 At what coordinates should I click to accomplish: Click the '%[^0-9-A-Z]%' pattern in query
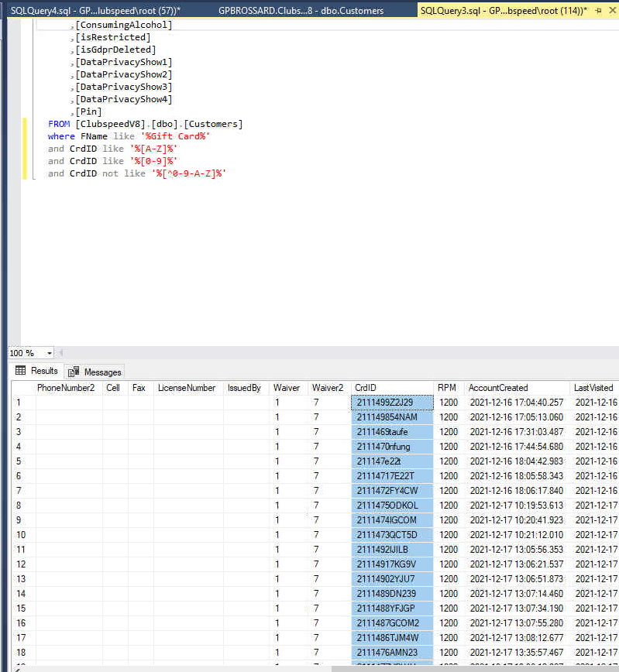coord(189,173)
